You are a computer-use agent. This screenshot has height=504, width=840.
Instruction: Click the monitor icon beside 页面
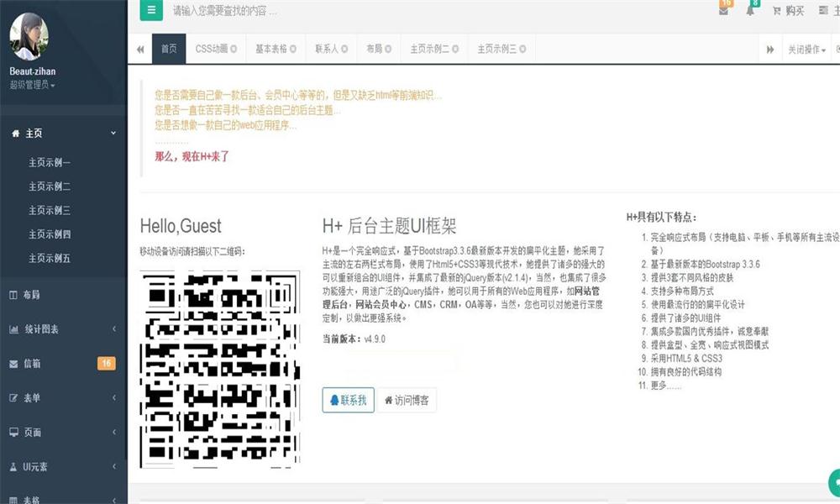pos(14,433)
